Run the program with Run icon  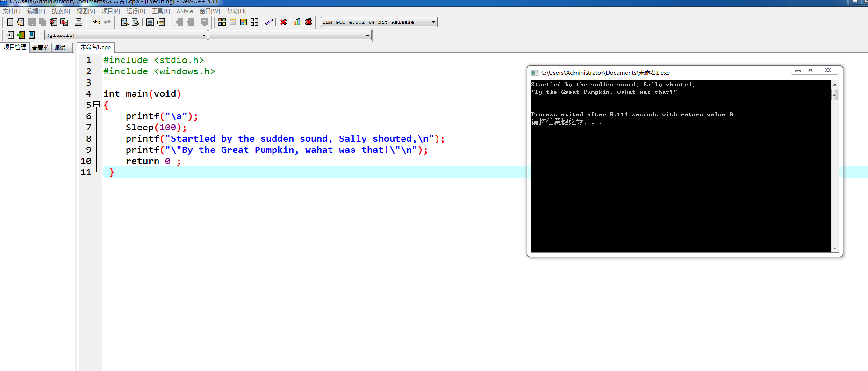pos(233,22)
